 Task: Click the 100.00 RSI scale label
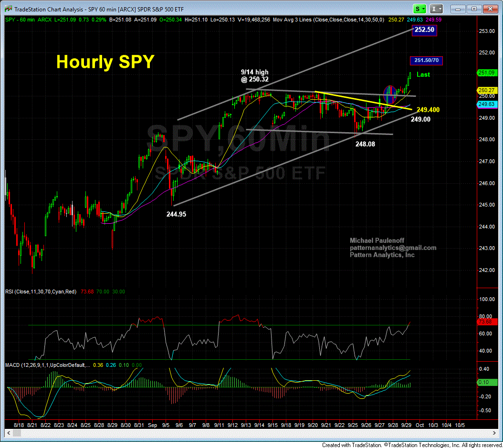pyautogui.click(x=487, y=299)
